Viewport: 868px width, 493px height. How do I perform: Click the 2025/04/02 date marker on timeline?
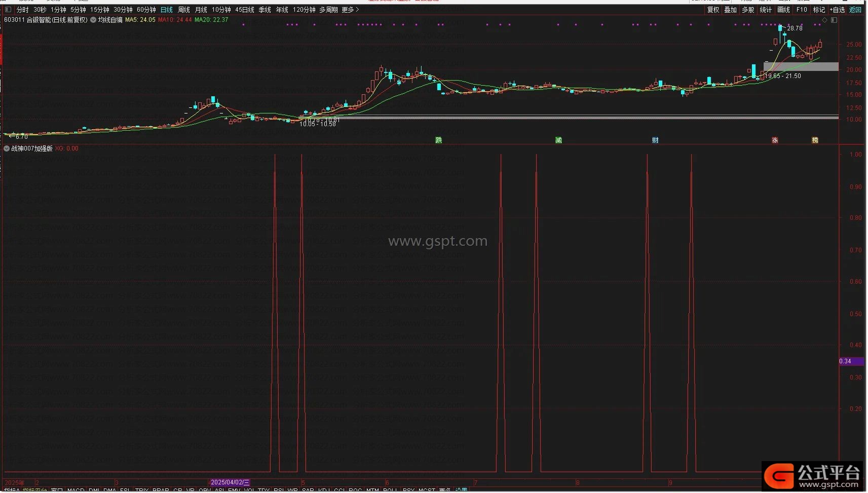(230, 482)
